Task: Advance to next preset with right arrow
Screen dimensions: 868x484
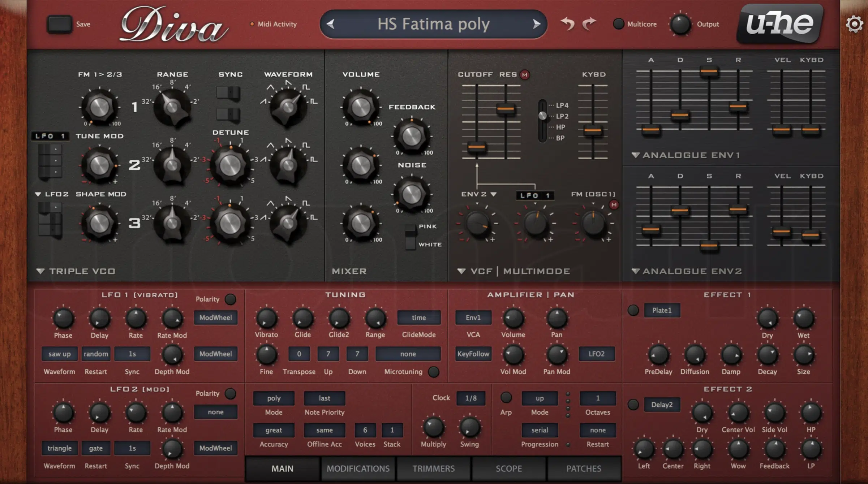Action: (x=537, y=24)
